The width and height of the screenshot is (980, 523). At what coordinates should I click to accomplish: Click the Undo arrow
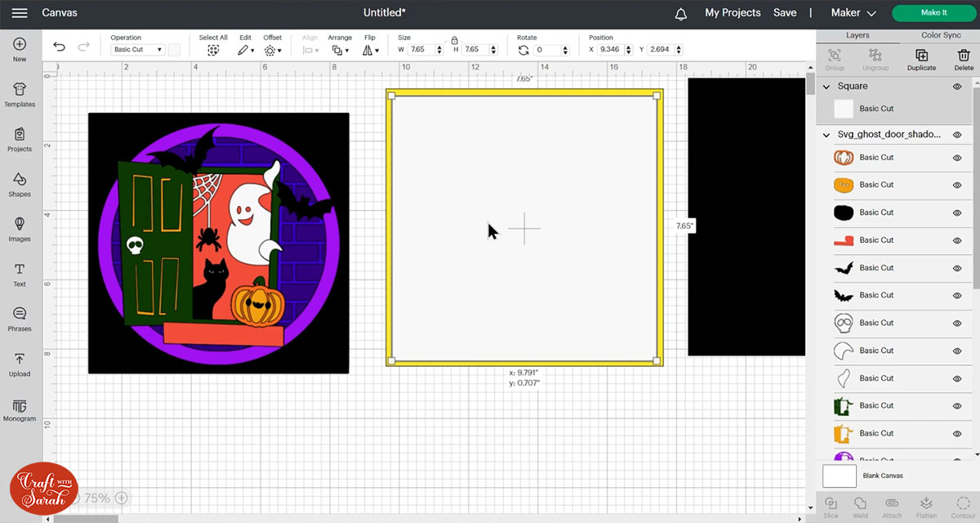[59, 47]
